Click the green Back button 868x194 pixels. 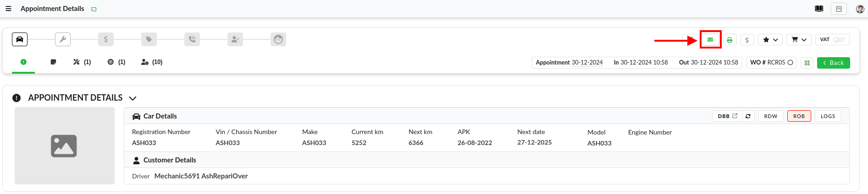pyautogui.click(x=833, y=63)
